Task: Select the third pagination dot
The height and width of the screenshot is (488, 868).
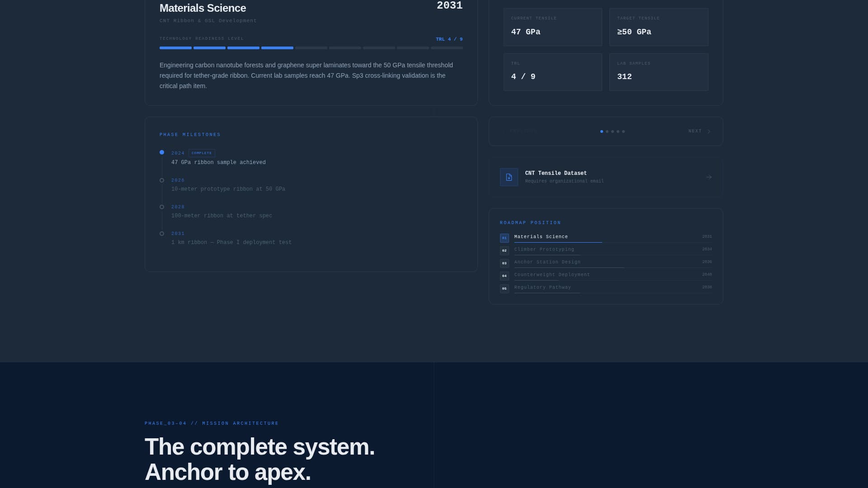Action: click(x=612, y=131)
